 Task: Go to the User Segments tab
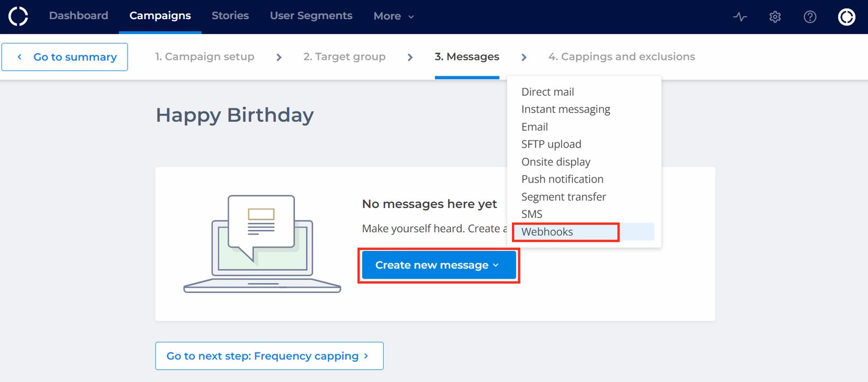click(311, 16)
